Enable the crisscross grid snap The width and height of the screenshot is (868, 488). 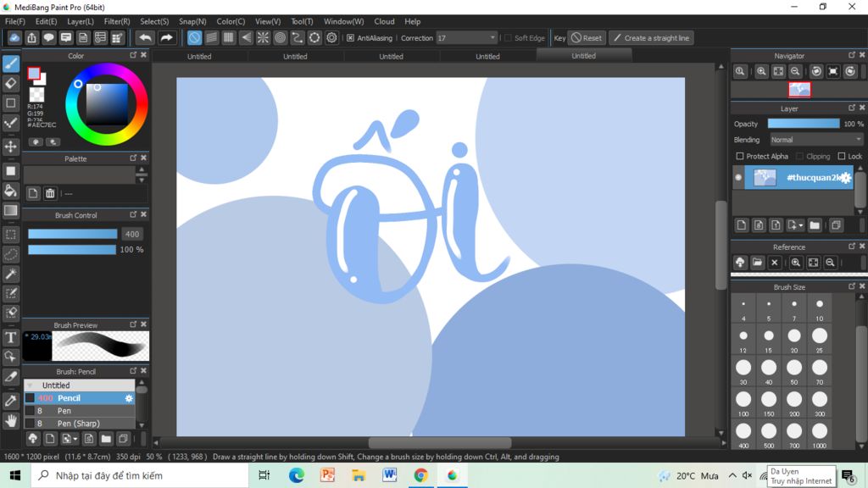click(228, 37)
